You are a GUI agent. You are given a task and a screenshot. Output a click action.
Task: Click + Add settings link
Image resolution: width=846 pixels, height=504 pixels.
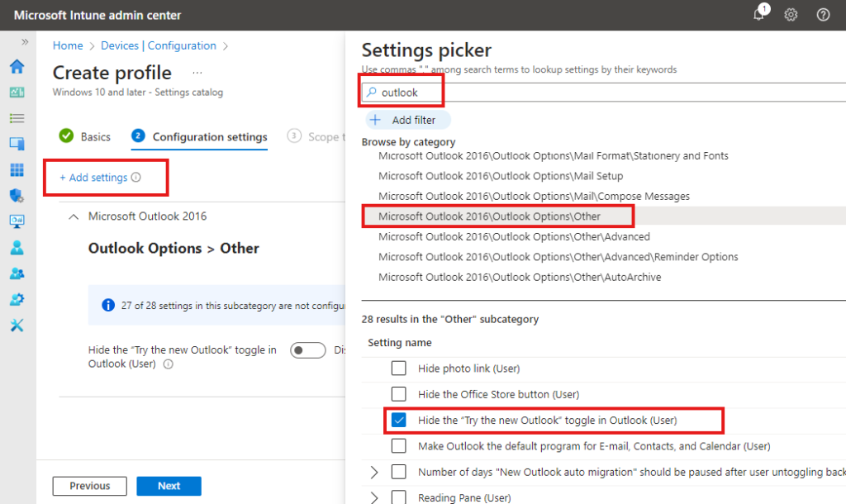(93, 177)
